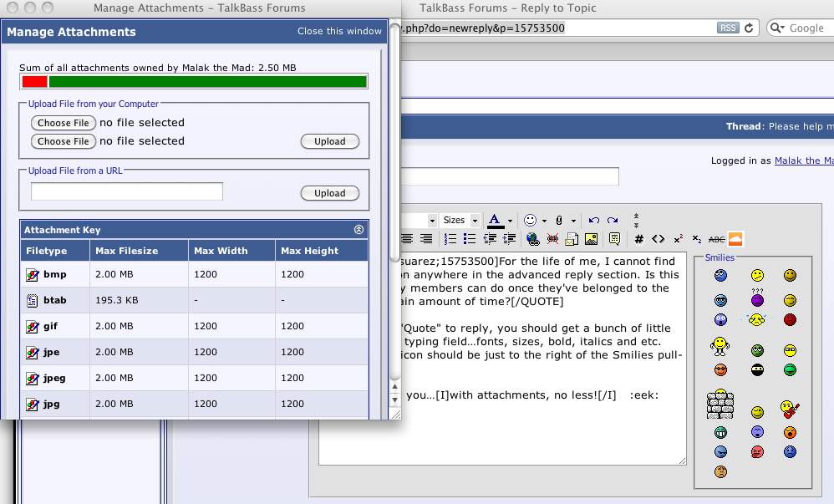Undo the last edit in editor
Viewport: 834px width, 504px height.
[594, 220]
